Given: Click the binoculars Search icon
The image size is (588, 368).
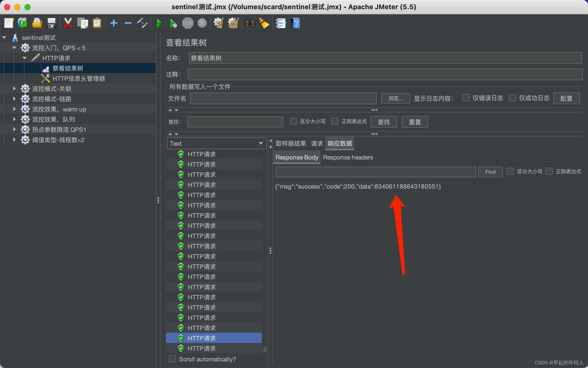Looking at the screenshot, I should tap(250, 23).
